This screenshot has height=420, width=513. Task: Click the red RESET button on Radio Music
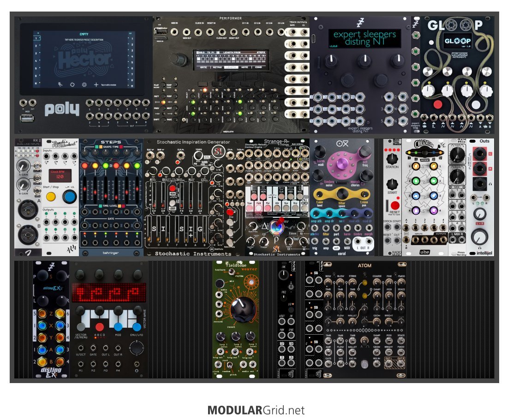(395, 205)
